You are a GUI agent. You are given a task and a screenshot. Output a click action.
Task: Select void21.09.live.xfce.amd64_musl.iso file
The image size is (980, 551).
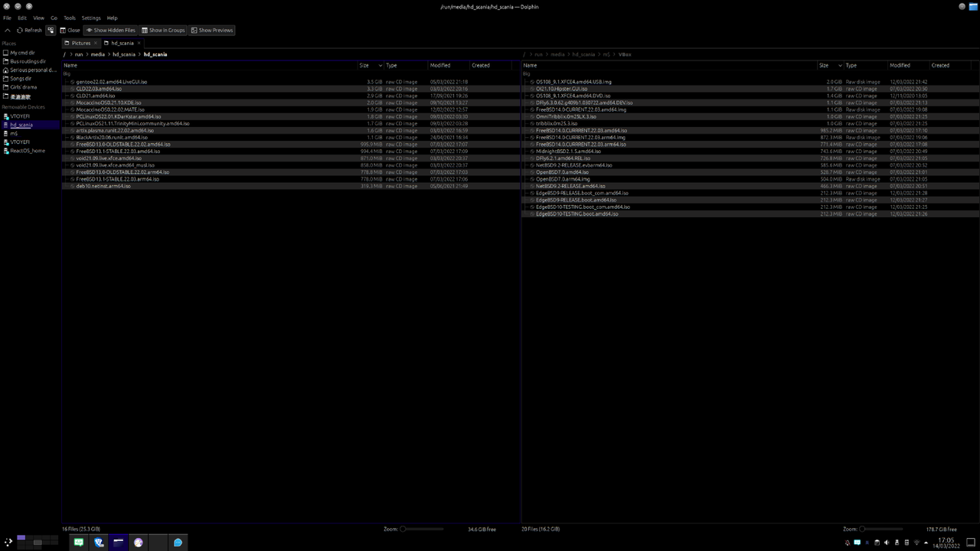(x=115, y=165)
